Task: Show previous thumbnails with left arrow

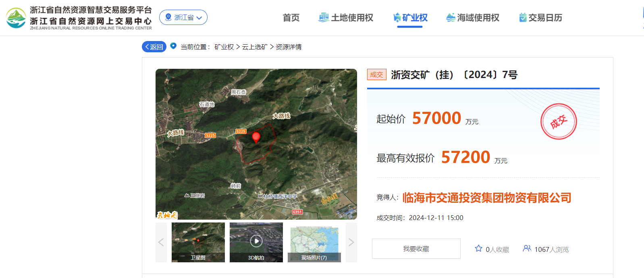Action: pos(161,242)
